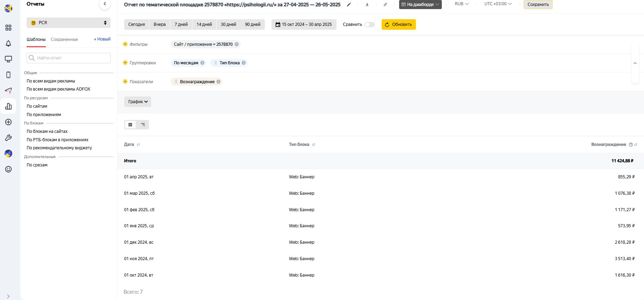Switch to the Шаблоны tab
644x300 pixels.
36,40
